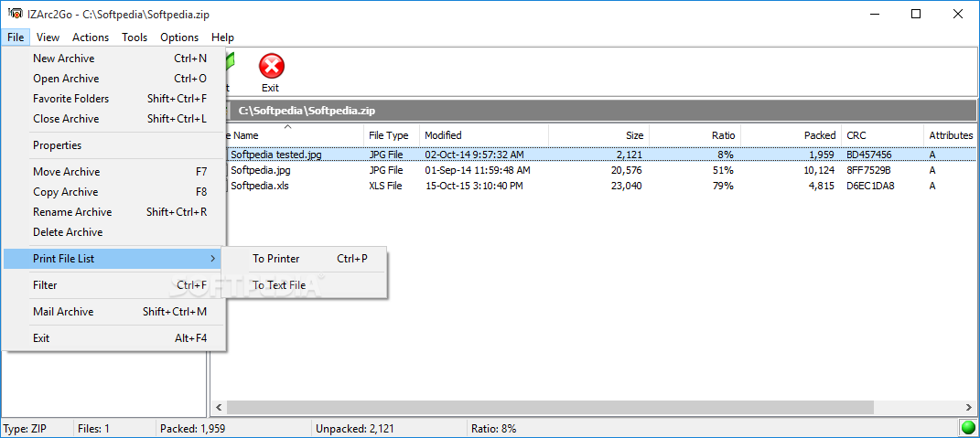Click the horizontal scrollbar right arrow
Image resolution: width=980 pixels, height=438 pixels.
(968, 408)
